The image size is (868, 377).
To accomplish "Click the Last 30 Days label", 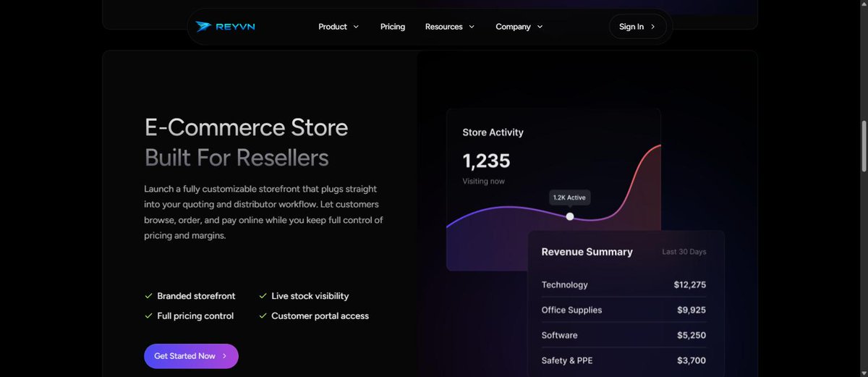I will [x=684, y=252].
